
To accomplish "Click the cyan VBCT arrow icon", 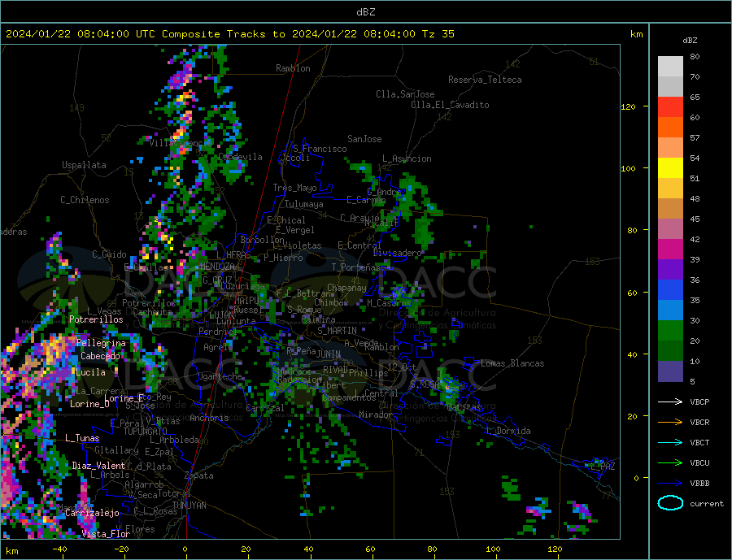I will click(x=670, y=442).
